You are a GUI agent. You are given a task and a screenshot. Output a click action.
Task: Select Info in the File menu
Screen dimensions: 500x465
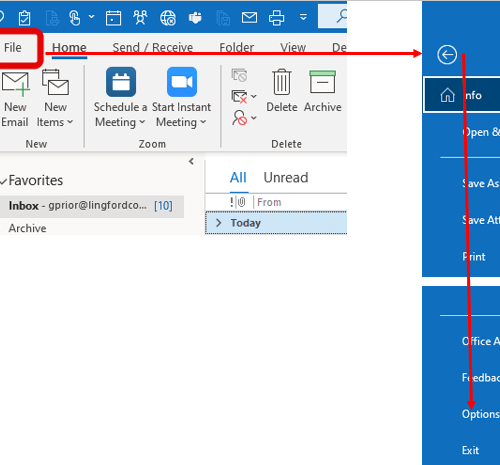pyautogui.click(x=462, y=95)
